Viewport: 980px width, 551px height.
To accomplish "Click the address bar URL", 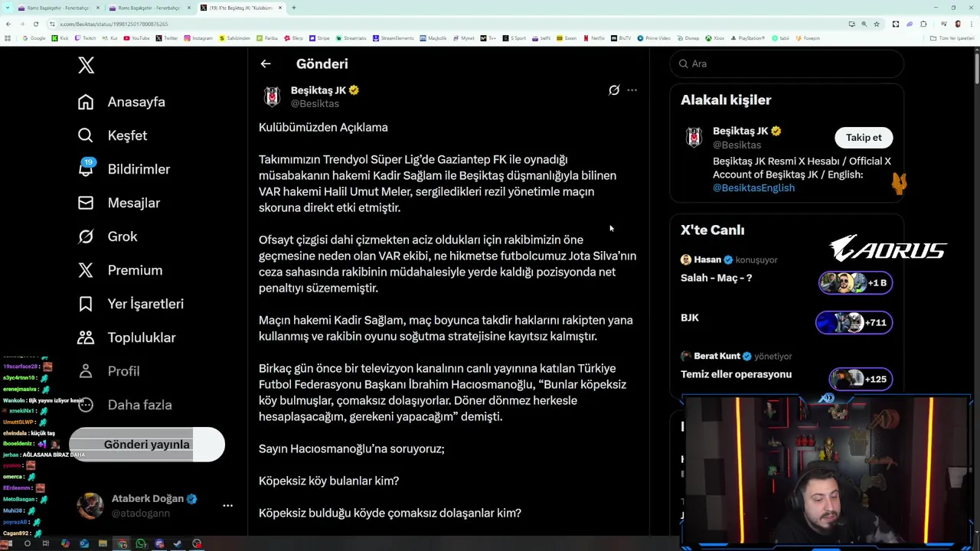I will (114, 24).
